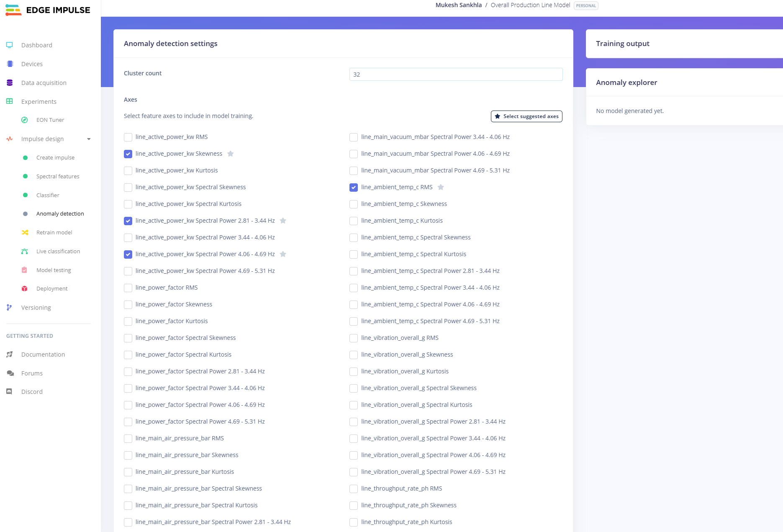Enable line_active_power_kw RMS checkbox
The width and height of the screenshot is (783, 532).
128,137
